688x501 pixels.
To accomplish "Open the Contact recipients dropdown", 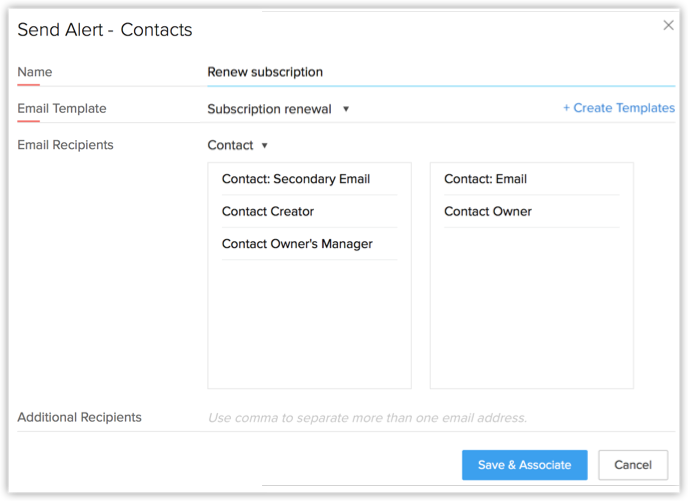I will (x=238, y=145).
